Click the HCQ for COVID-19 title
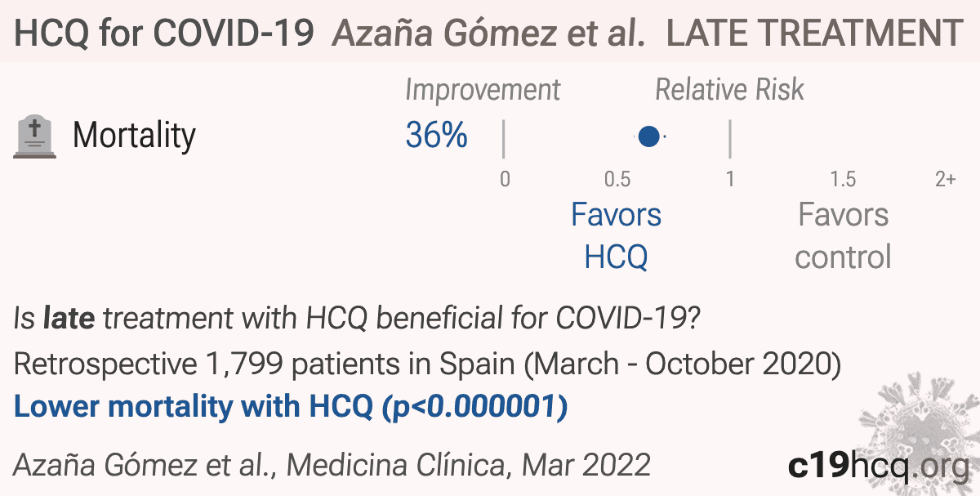The width and height of the screenshot is (980, 496). pos(165,34)
